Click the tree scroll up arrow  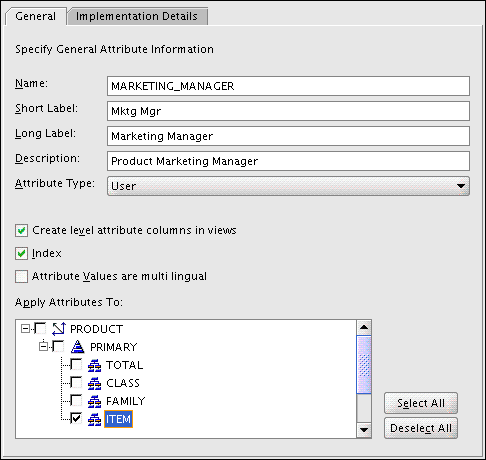click(364, 327)
